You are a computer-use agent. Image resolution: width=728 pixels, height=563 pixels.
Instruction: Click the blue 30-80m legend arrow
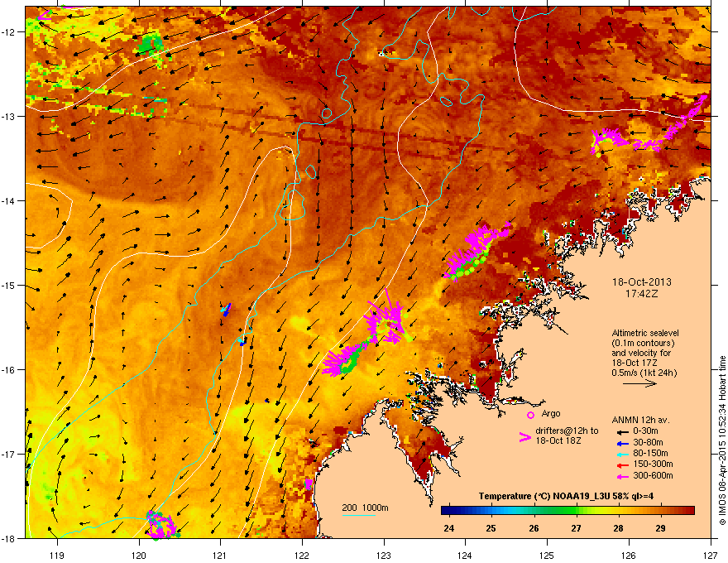pyautogui.click(x=621, y=443)
